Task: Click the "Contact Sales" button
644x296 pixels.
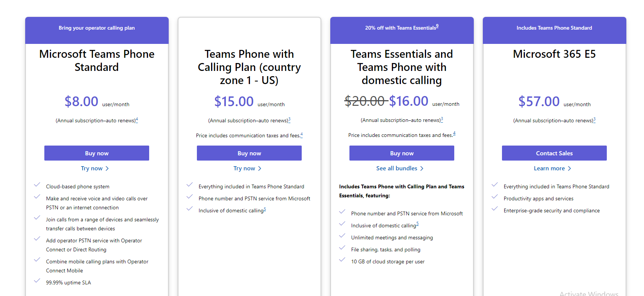Action: coord(554,153)
